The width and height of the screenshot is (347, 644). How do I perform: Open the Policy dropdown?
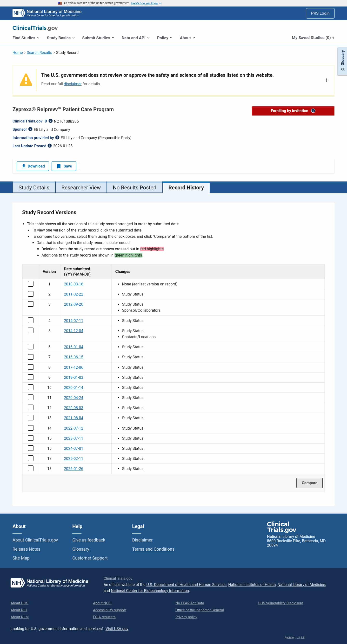165,38
